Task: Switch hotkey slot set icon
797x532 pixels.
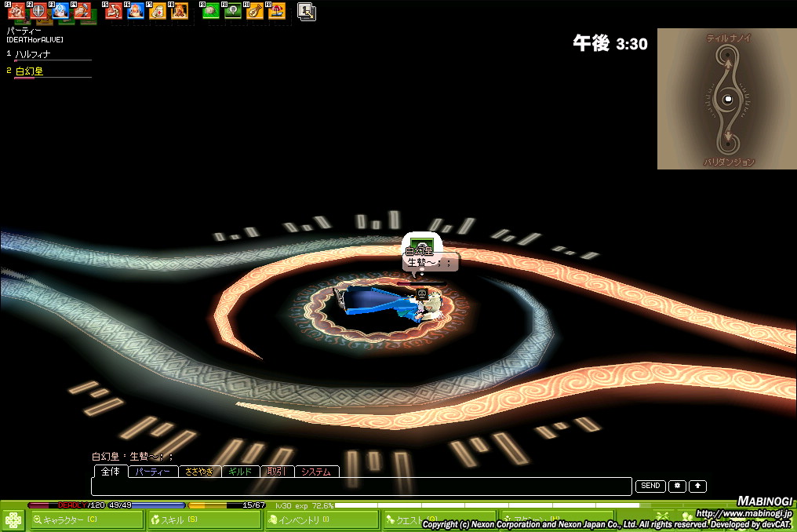Action: coord(307,12)
